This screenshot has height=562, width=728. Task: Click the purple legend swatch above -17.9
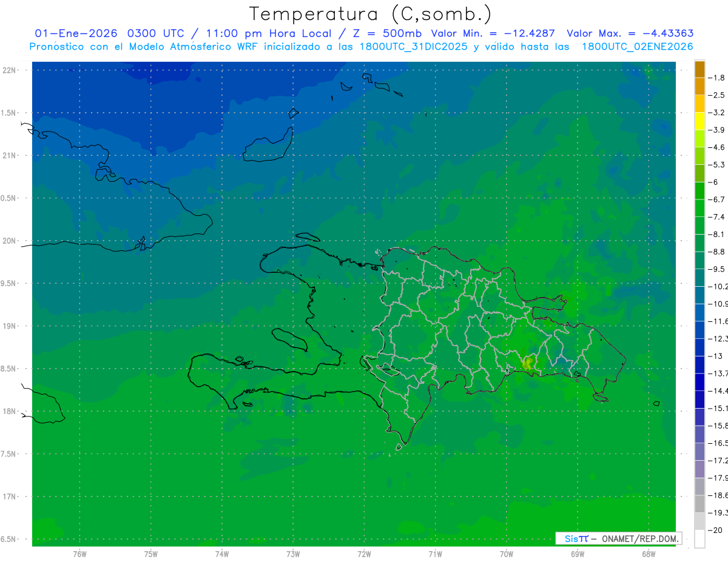pyautogui.click(x=699, y=469)
